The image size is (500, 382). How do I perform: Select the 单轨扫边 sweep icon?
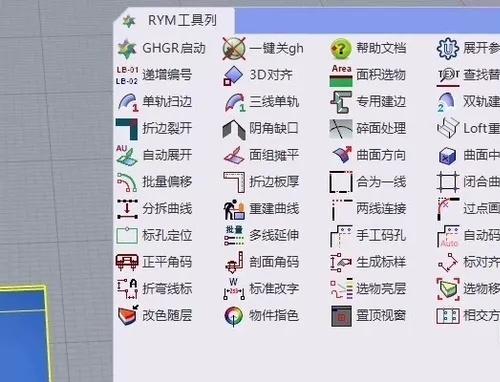pyautogui.click(x=128, y=102)
